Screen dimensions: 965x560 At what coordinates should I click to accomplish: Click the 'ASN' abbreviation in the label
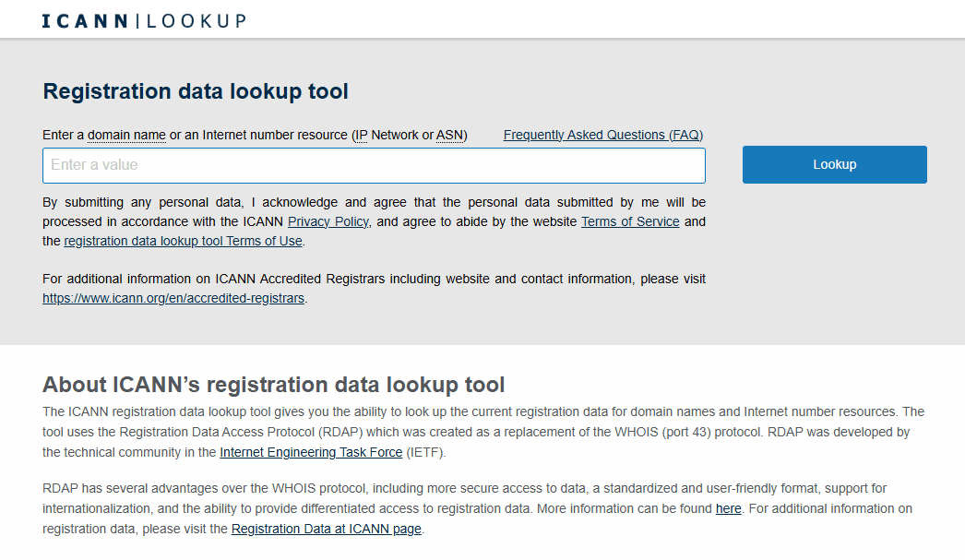(x=449, y=135)
